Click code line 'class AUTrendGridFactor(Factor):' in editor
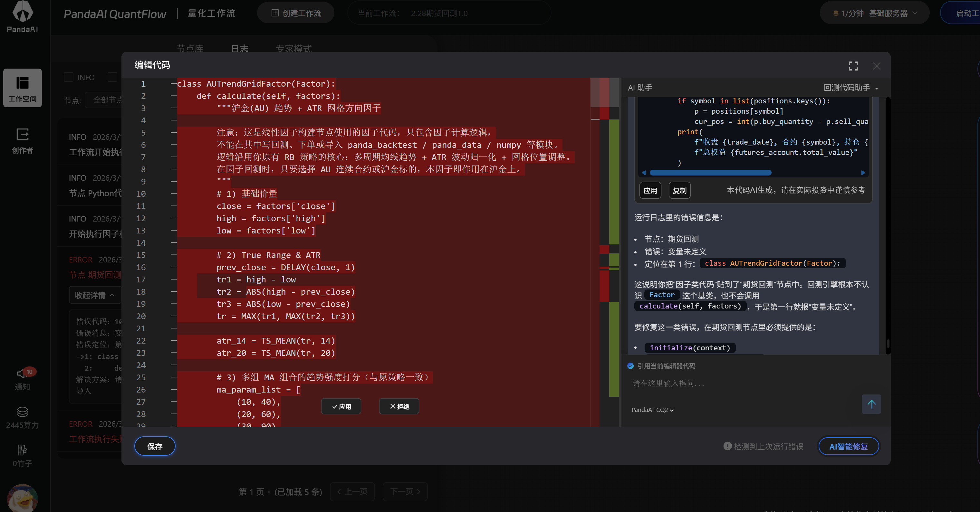Screen dimensions: 980x512 click(x=256, y=84)
